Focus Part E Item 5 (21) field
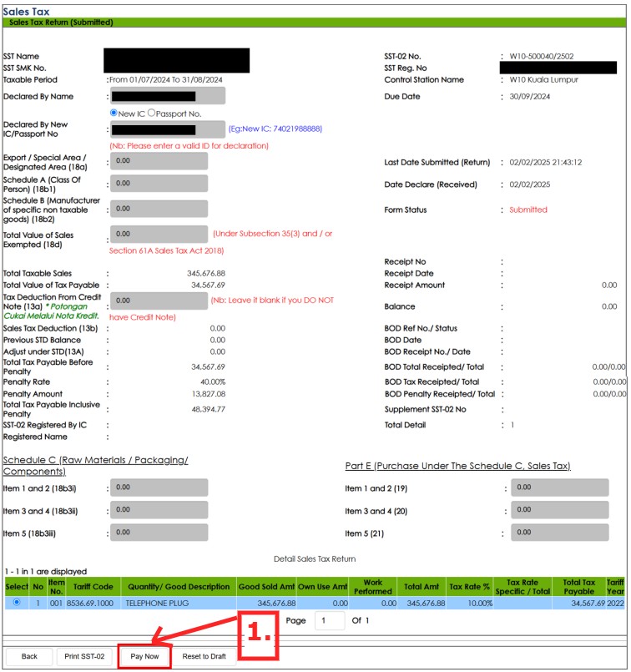The image size is (631, 672). pyautogui.click(x=559, y=533)
